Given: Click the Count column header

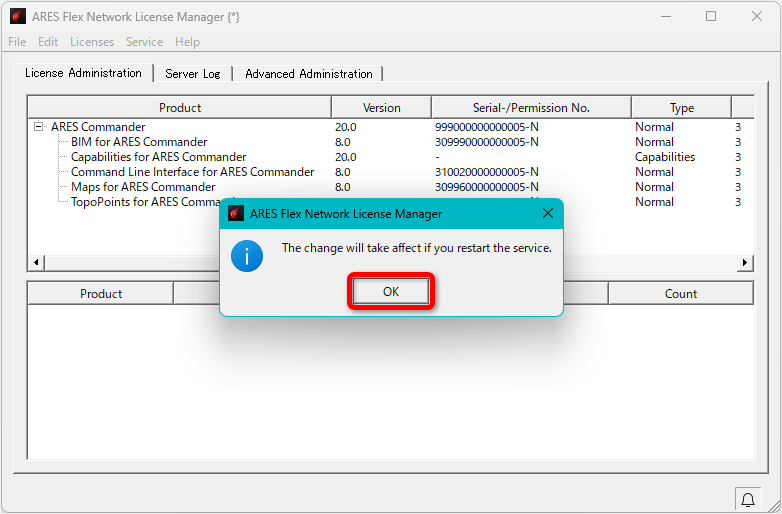Looking at the screenshot, I should 681,294.
